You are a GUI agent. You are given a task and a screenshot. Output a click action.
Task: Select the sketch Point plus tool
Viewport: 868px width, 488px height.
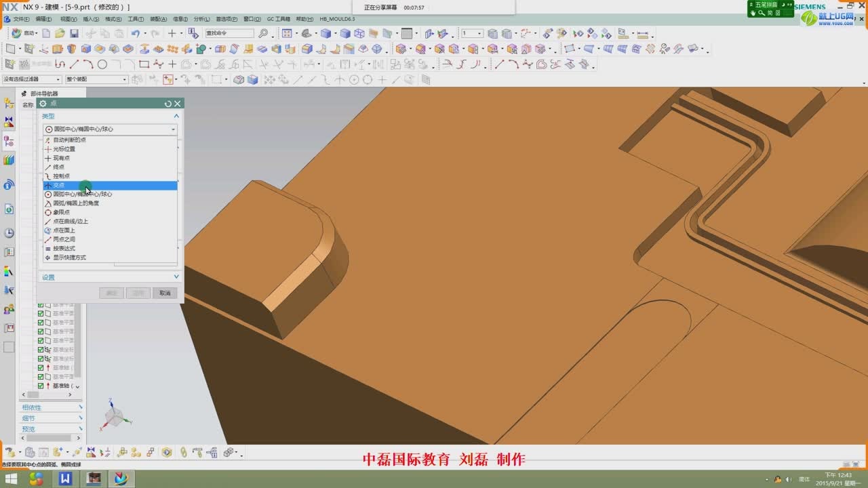click(x=172, y=64)
